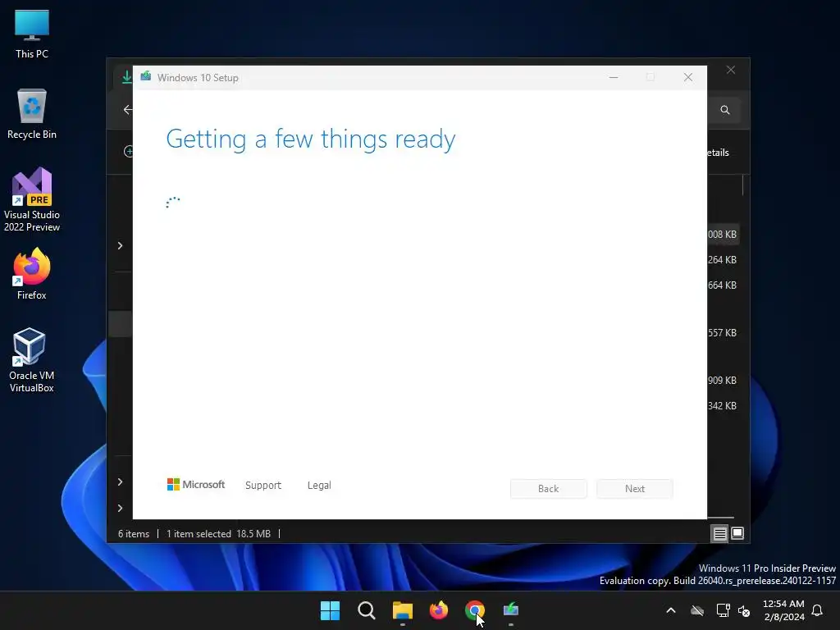Image resolution: width=840 pixels, height=630 pixels.
Task: Select file row sized 557 KB
Action: click(724, 333)
